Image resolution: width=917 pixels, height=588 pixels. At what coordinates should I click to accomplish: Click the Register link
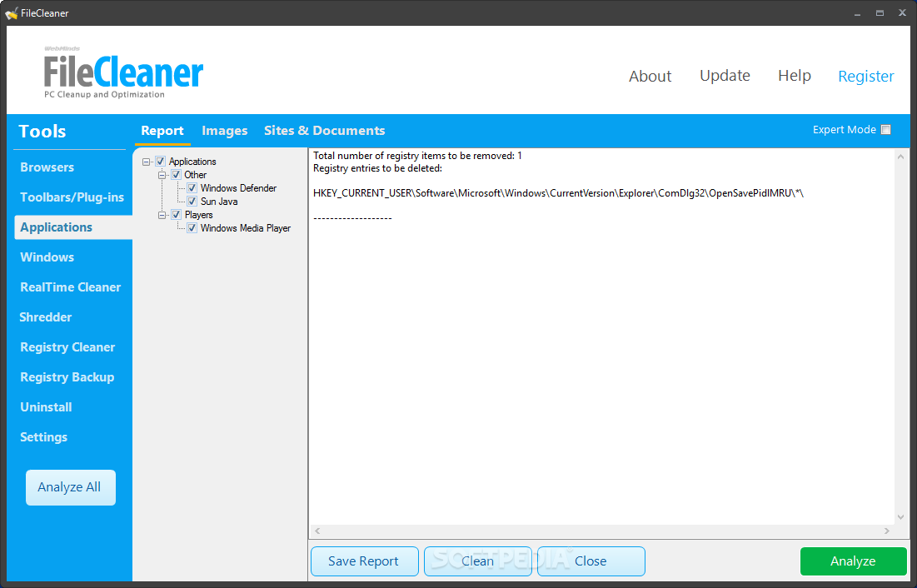click(866, 76)
